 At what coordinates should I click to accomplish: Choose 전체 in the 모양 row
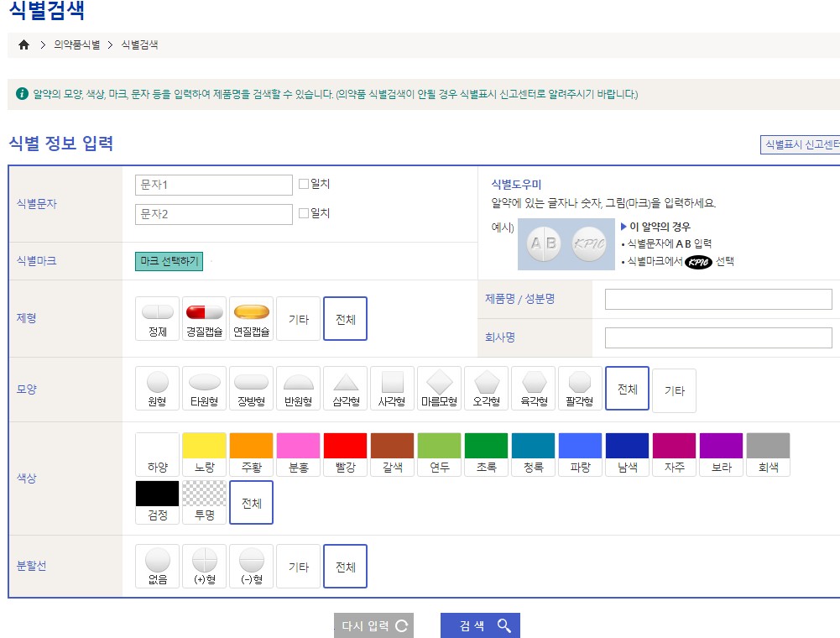point(628,389)
